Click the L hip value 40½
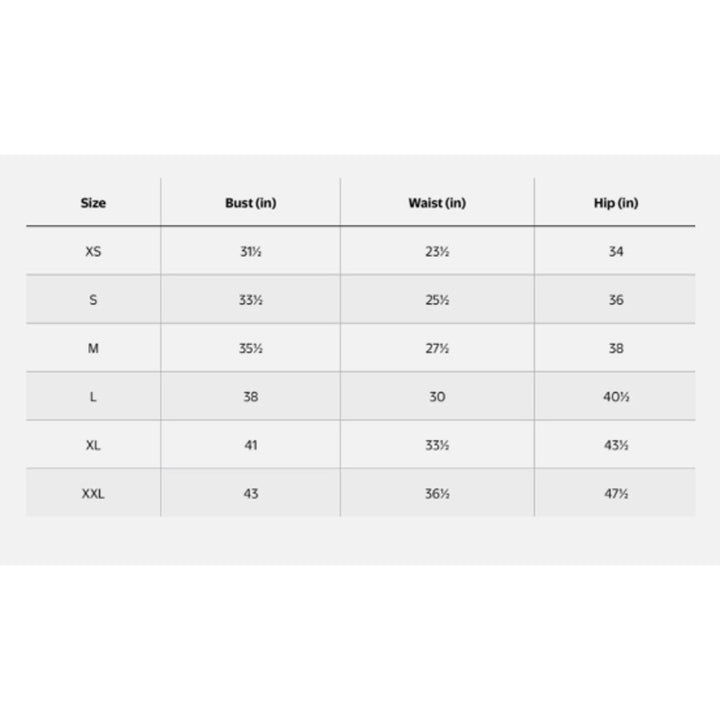 pyautogui.click(x=616, y=397)
